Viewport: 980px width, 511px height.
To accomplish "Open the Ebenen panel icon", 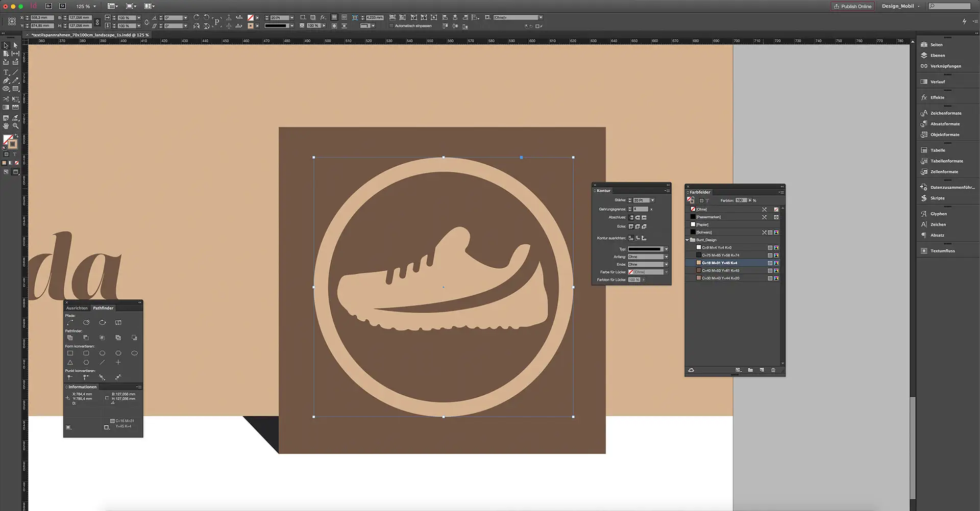I will click(924, 55).
